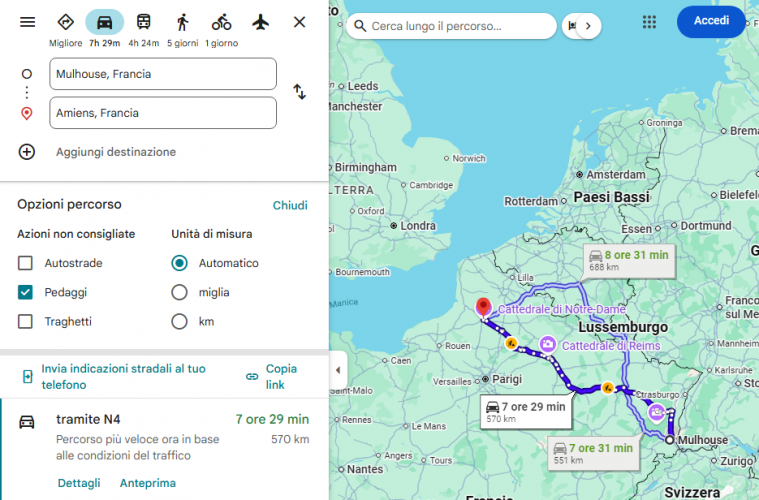
Task: Click the Mulhouse origin circle marker
Action: 669,440
